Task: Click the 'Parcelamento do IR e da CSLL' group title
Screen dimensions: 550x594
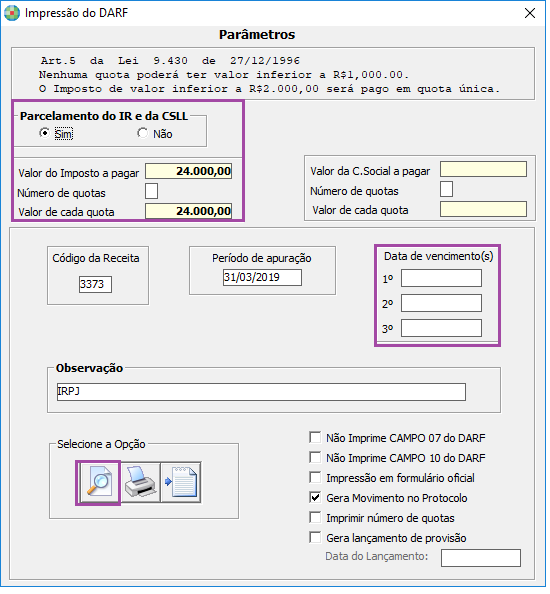Action: pyautogui.click(x=104, y=116)
